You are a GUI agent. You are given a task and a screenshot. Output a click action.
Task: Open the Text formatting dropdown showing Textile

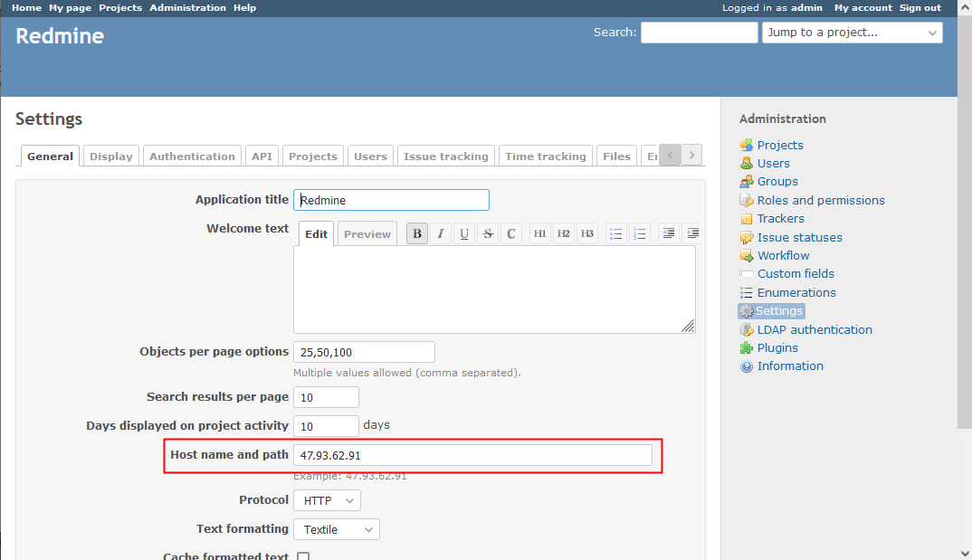[x=337, y=529]
